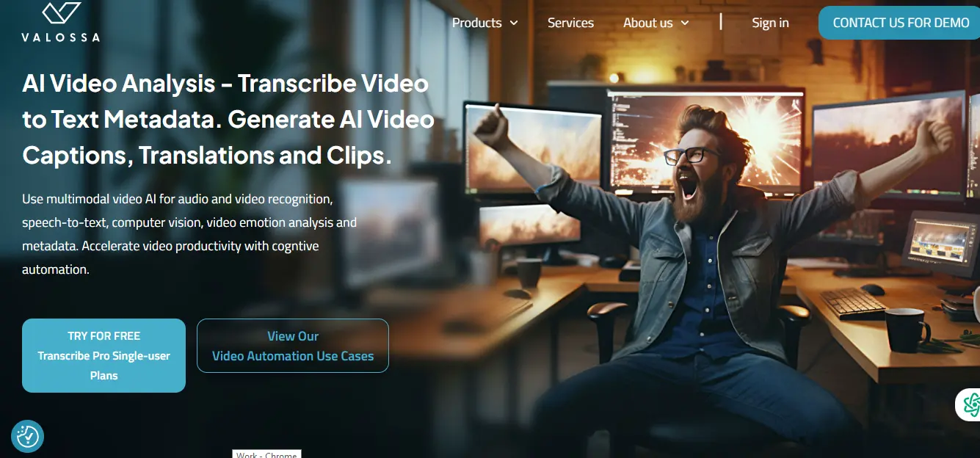Open the green AI assistant widget
The width and height of the screenshot is (980, 458).
tap(971, 404)
